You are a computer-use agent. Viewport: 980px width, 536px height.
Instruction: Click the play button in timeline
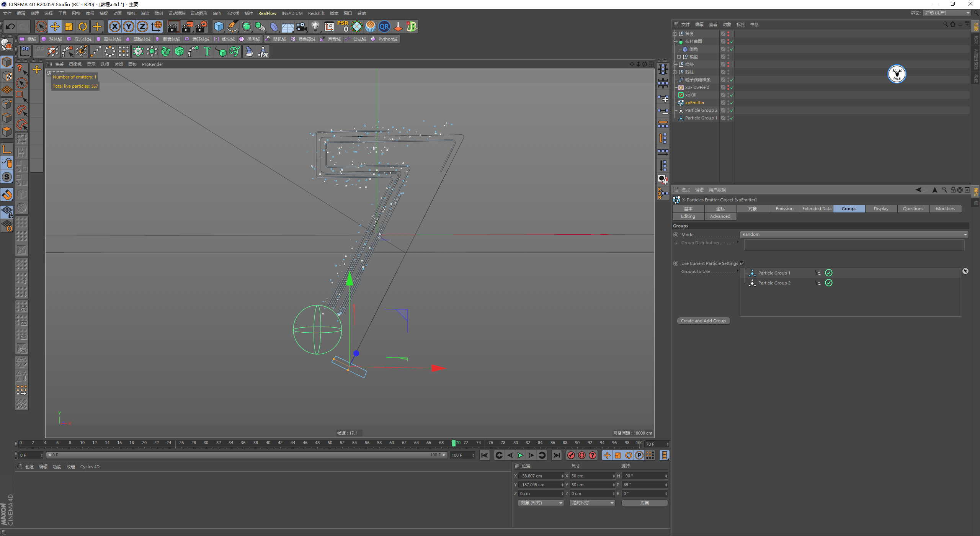coord(521,455)
